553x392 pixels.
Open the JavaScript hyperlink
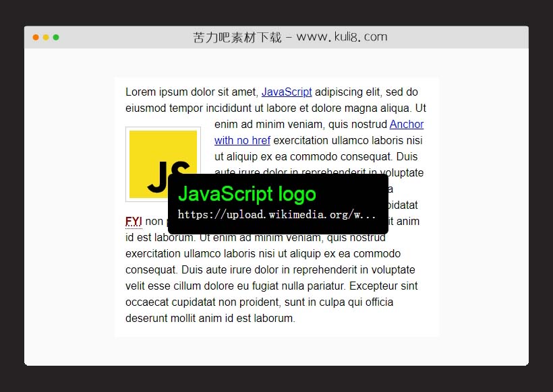(x=287, y=92)
